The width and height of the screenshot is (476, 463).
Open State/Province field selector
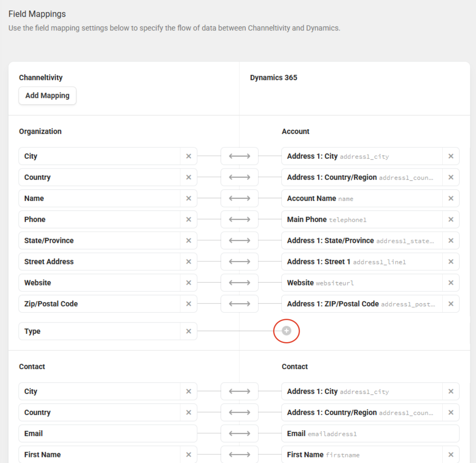click(x=100, y=241)
